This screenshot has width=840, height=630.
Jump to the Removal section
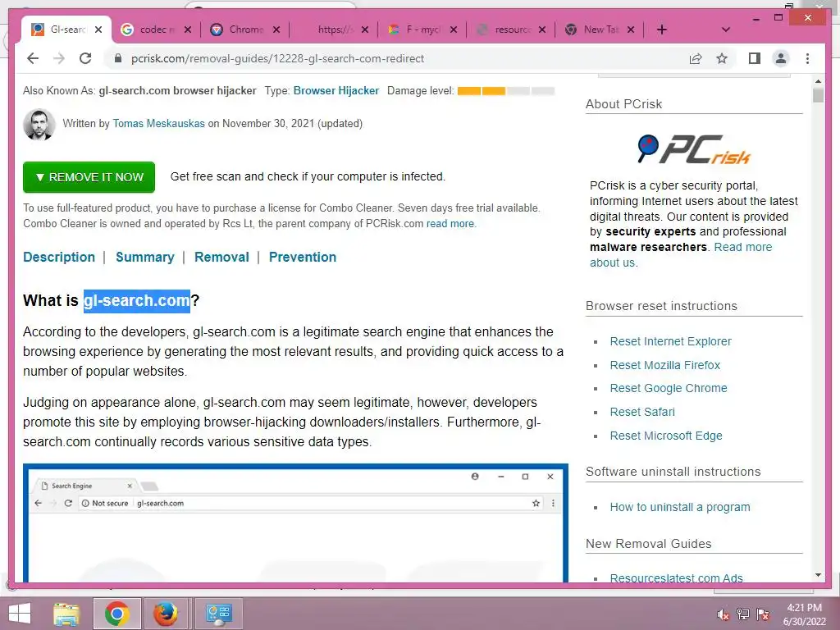pos(221,257)
